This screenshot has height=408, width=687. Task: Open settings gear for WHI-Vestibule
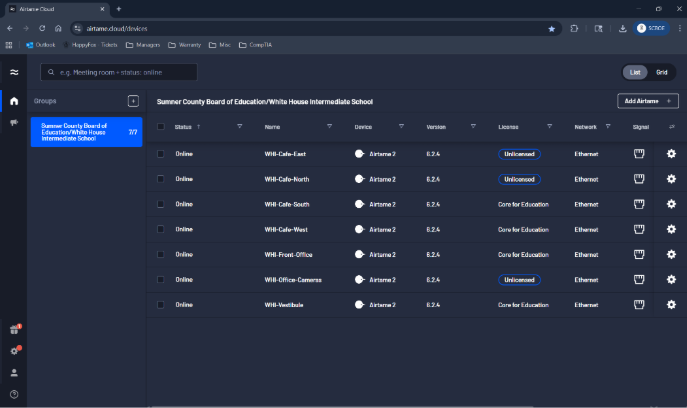(671, 305)
